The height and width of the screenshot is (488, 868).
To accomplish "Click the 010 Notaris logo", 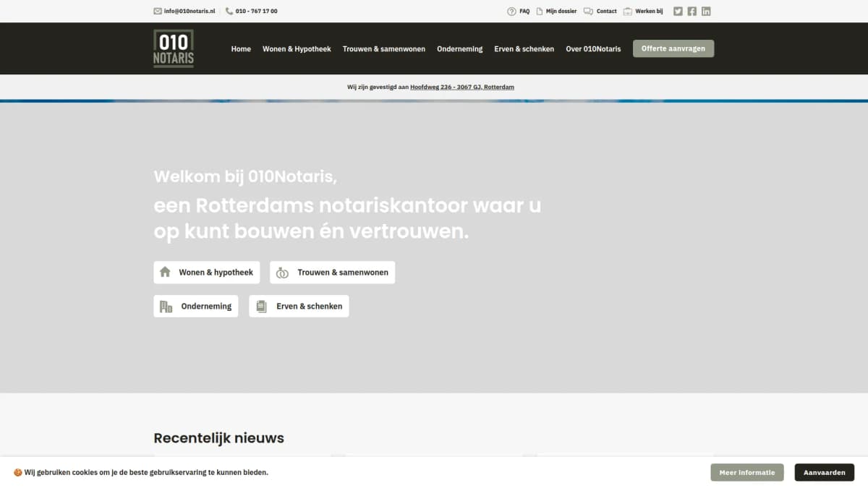I will click(174, 48).
